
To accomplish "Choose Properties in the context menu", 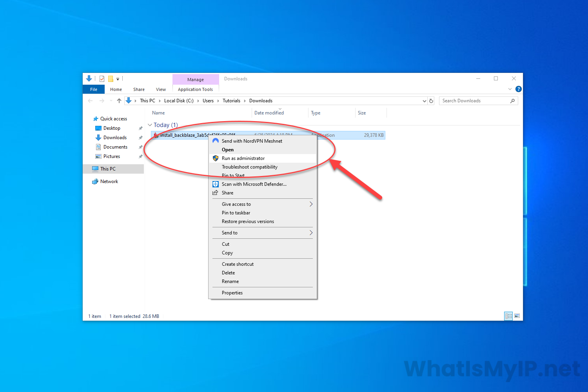I will (x=263, y=293).
